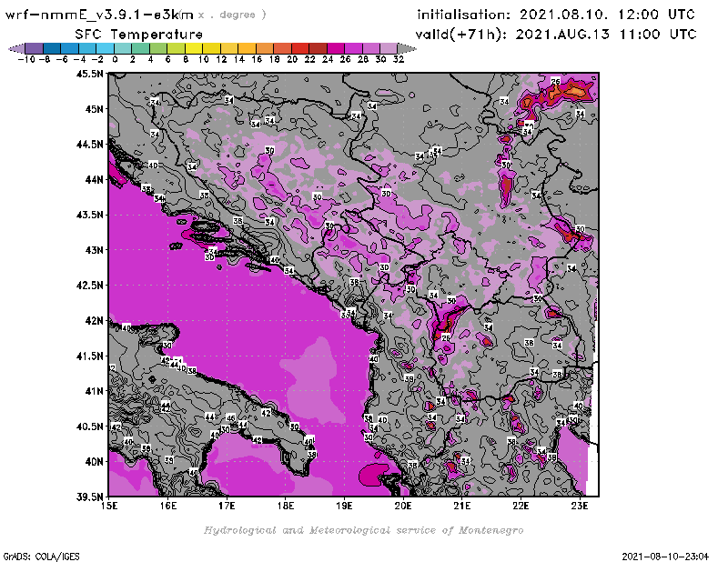This screenshot has width=728, height=562.
Task: Click the initialisation 2021.08.10. 12:00 UTC text
Action: 556,15
